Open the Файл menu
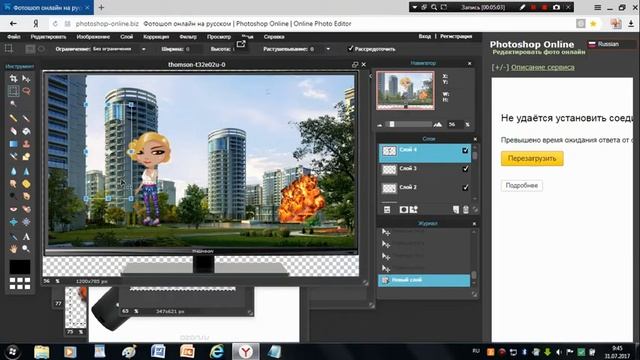Screen dimensions: 640x360 13,37
